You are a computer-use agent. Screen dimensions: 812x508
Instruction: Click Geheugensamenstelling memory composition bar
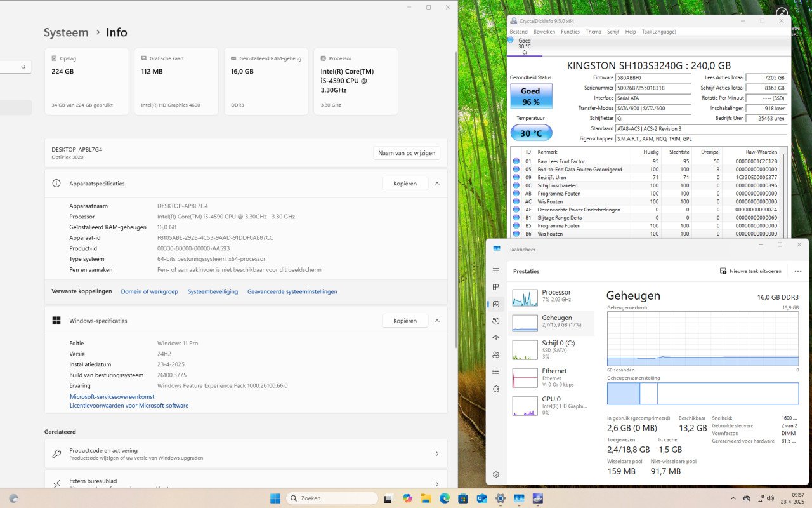coord(702,394)
